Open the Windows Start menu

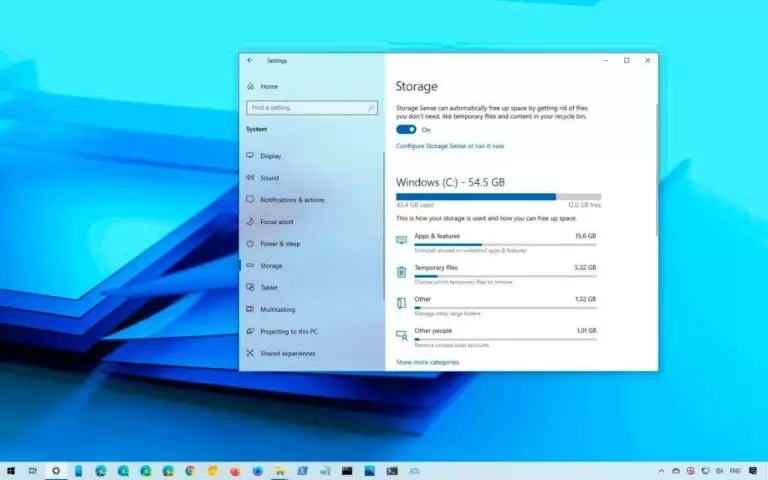[x=10, y=471]
